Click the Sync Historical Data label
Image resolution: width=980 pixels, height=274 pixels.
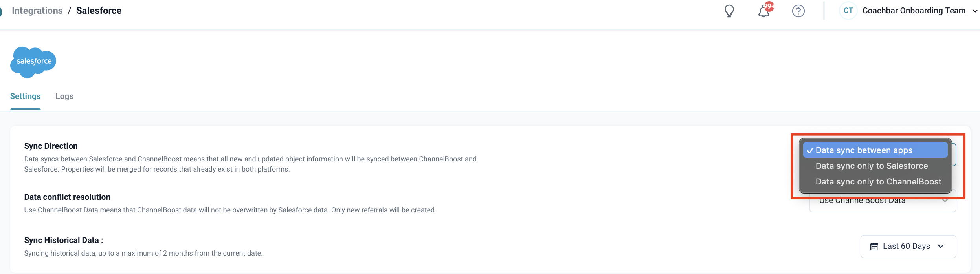pos(63,240)
